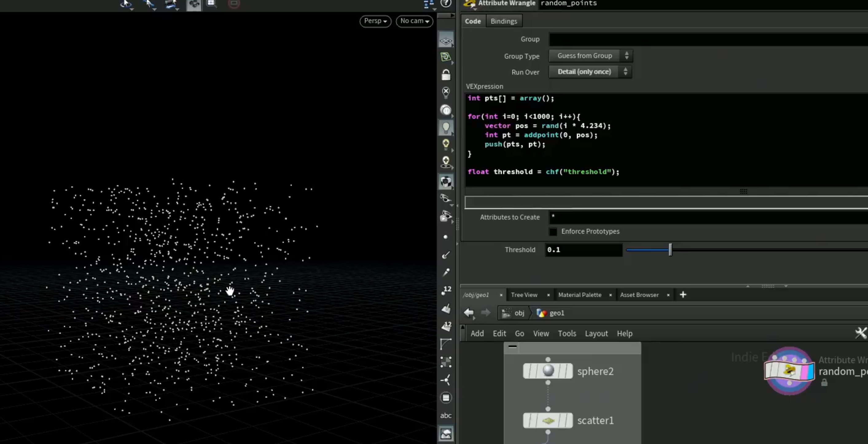
Task: Click the lock viewport icon in sidebar
Action: tap(446, 75)
